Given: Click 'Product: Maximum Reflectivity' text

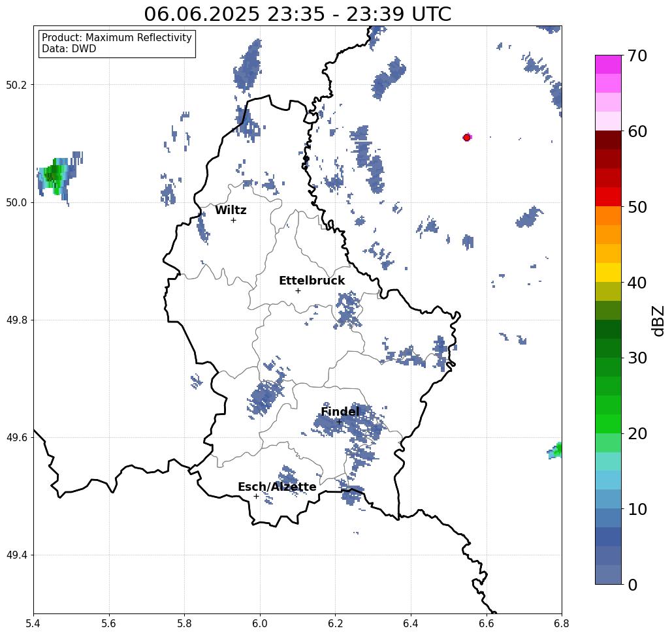Looking at the screenshot, I should tap(116, 38).
